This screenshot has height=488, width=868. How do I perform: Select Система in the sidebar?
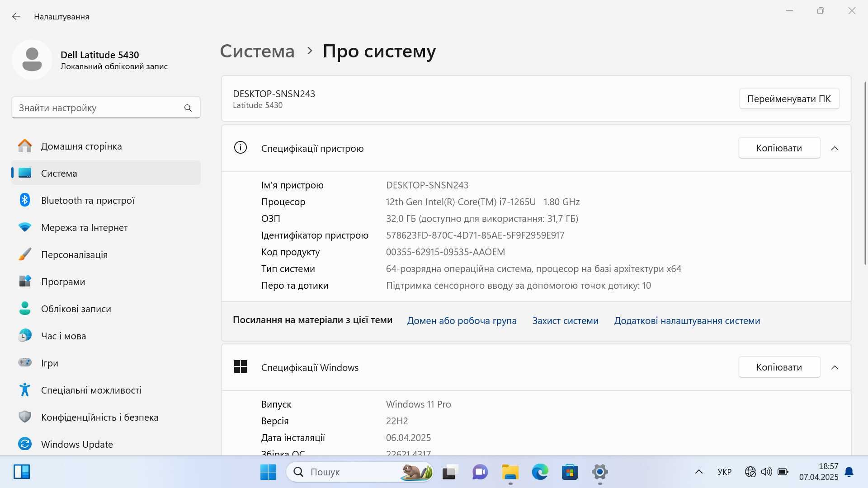pyautogui.click(x=106, y=173)
